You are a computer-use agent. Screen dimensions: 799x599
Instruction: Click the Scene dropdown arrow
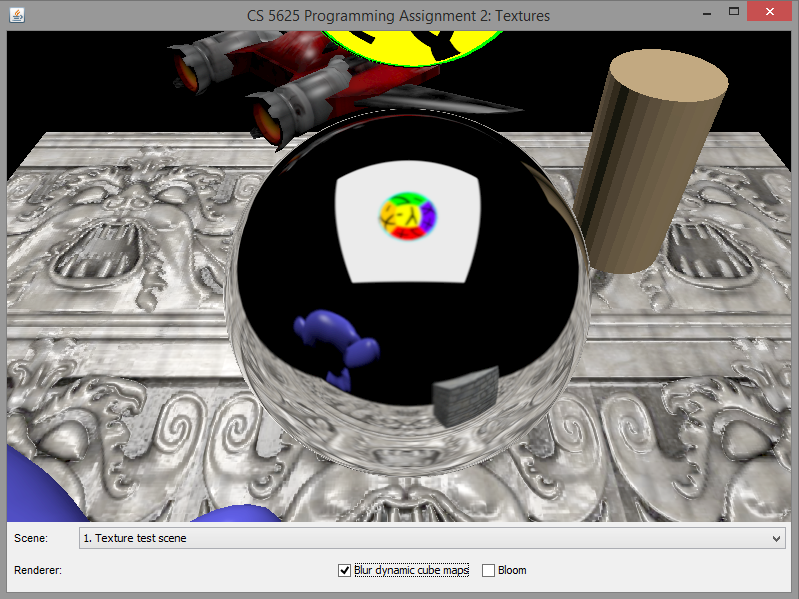tap(777, 538)
